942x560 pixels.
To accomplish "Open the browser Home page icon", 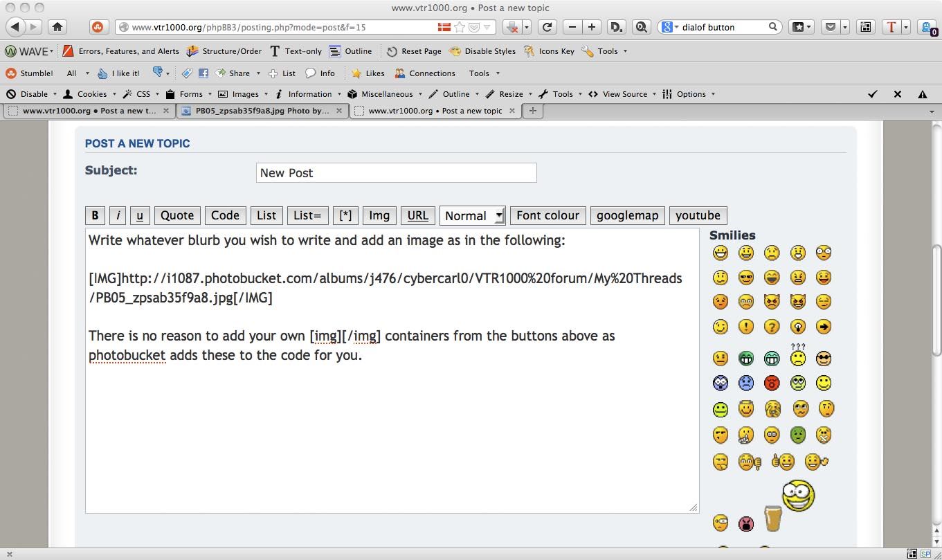I will point(57,27).
